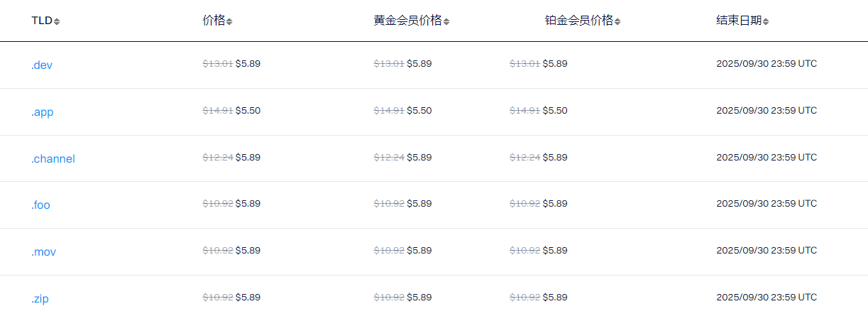The image size is (868, 321).
Task: Sort by the 价格 column arrow icon
Action: [229, 21]
